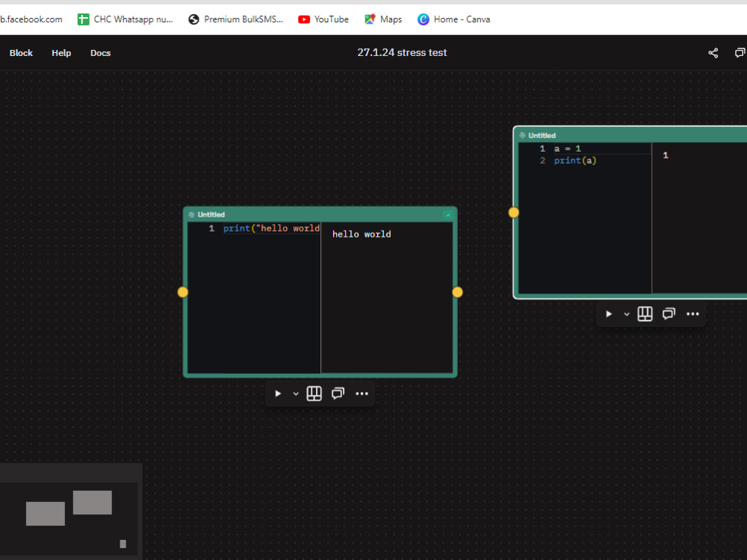
Task: Click the project title 27.1.24 stress test
Action: tap(402, 52)
